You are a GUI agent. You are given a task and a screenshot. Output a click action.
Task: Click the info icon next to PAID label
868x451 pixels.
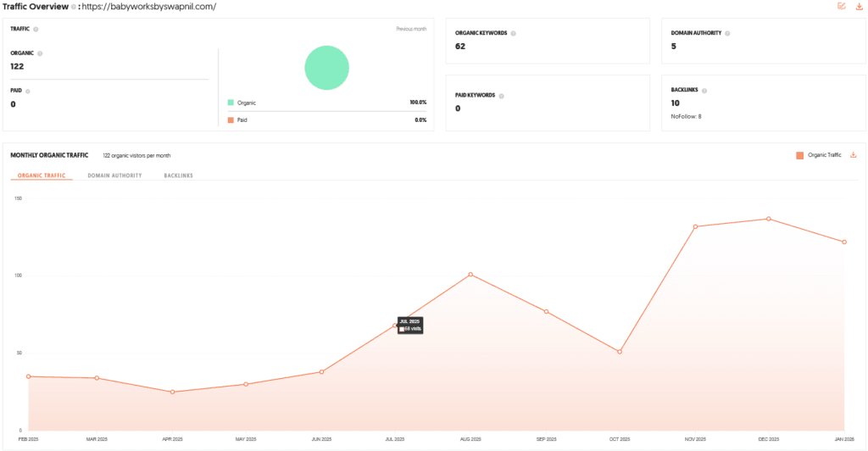[28, 92]
